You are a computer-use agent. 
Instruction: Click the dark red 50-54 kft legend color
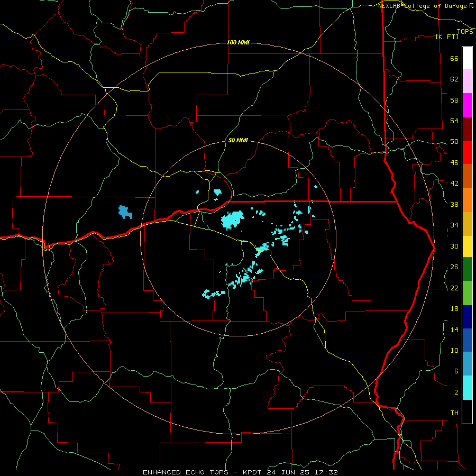467,129
